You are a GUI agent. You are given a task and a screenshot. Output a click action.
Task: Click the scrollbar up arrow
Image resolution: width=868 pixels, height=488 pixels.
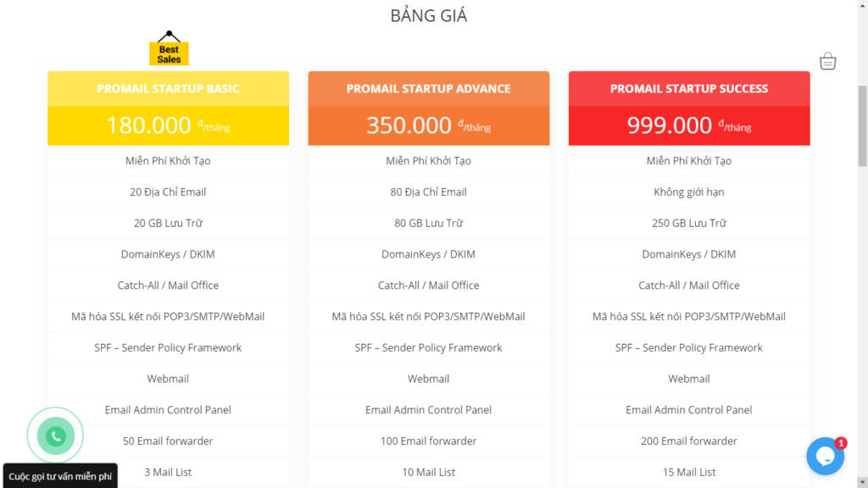pyautogui.click(x=862, y=4)
